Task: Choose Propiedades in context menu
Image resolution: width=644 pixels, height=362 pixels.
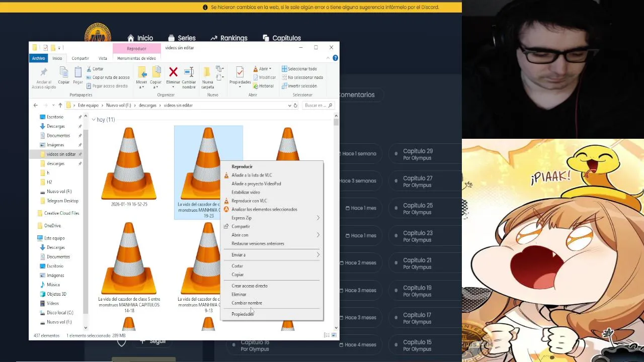Action: coord(243,314)
